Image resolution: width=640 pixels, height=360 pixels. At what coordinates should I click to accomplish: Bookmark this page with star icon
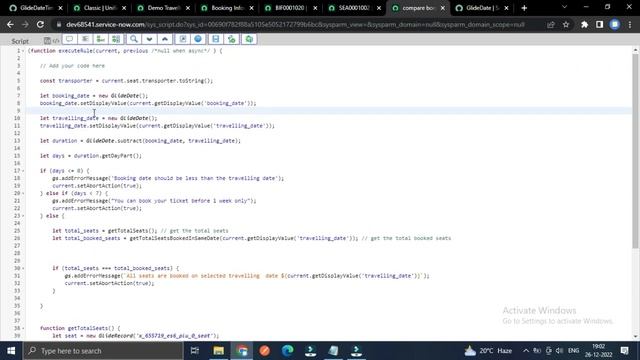566,24
